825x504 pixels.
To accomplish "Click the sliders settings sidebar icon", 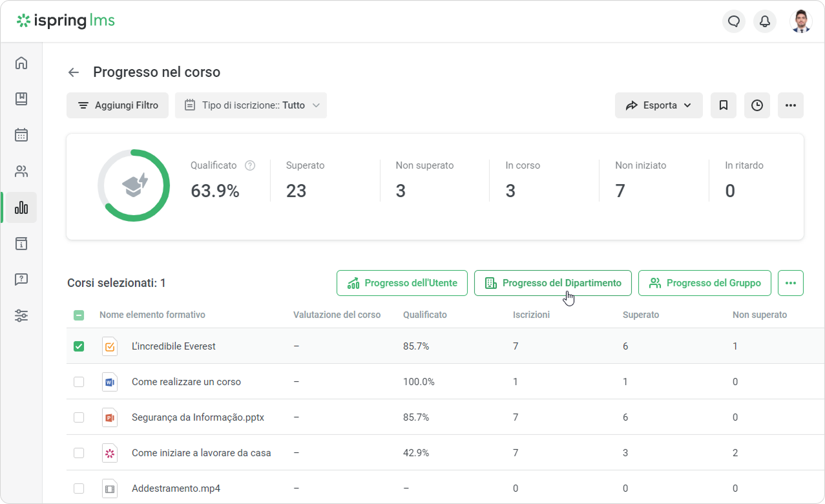I will click(x=21, y=316).
